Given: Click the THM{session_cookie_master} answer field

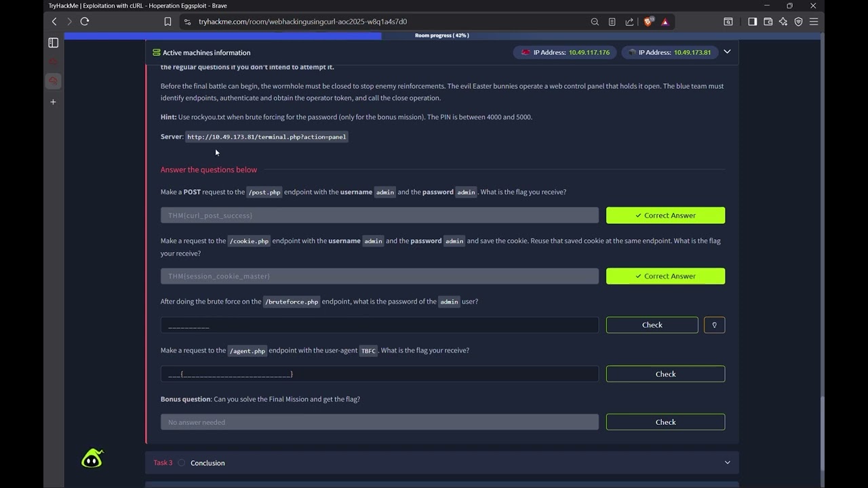Looking at the screenshot, I should [380, 276].
